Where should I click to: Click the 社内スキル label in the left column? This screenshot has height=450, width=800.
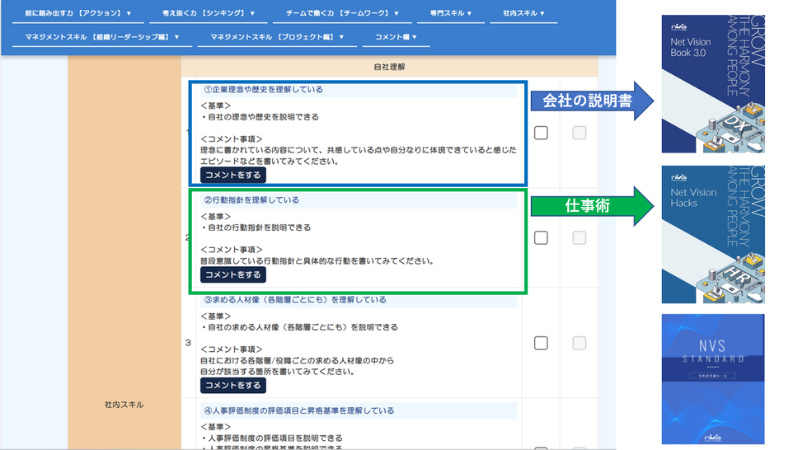tap(124, 405)
